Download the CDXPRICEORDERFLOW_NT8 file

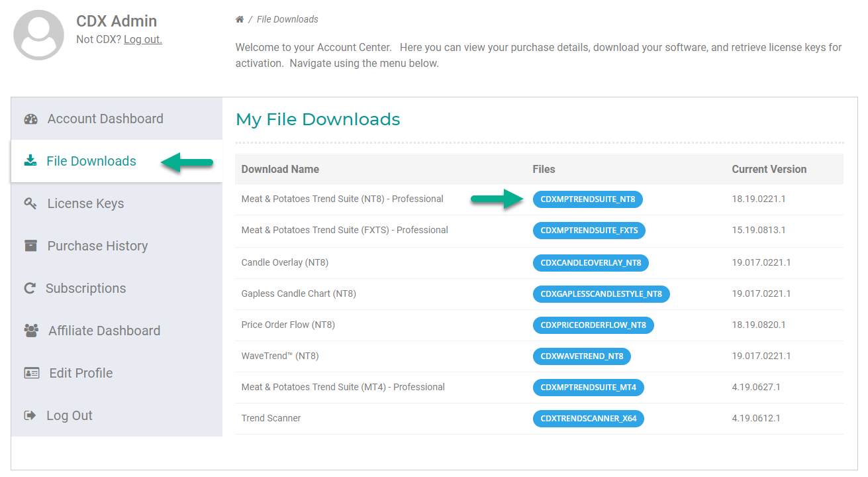tap(593, 325)
